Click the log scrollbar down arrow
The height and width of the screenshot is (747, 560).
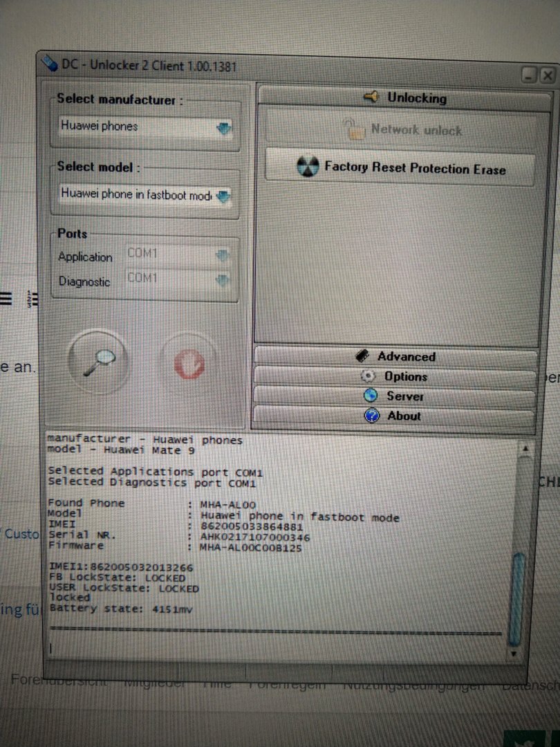(x=513, y=654)
